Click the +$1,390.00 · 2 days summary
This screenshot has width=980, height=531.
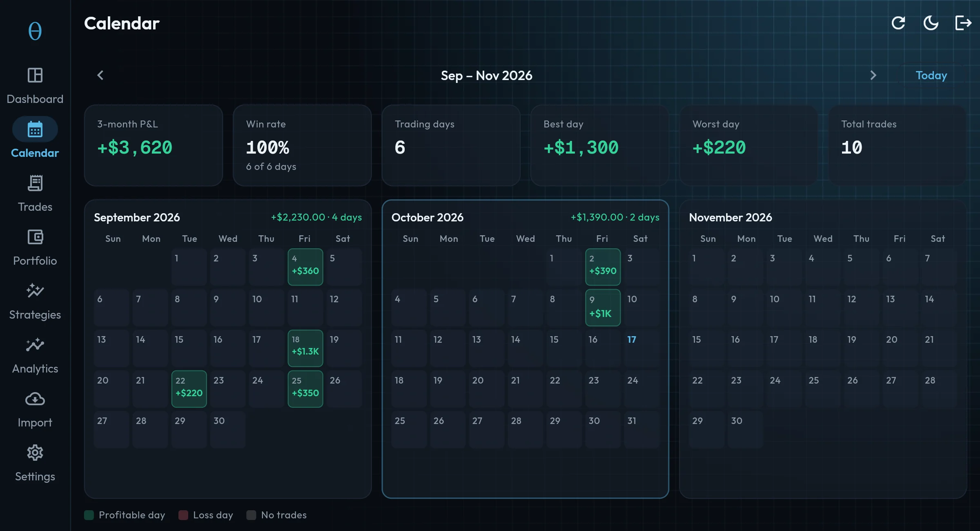(x=615, y=217)
